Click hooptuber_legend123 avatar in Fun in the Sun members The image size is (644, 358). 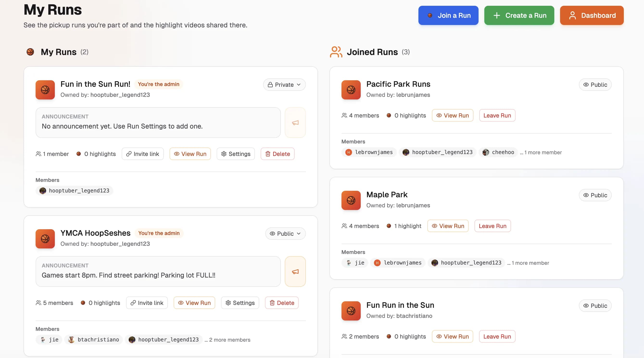pos(43,191)
